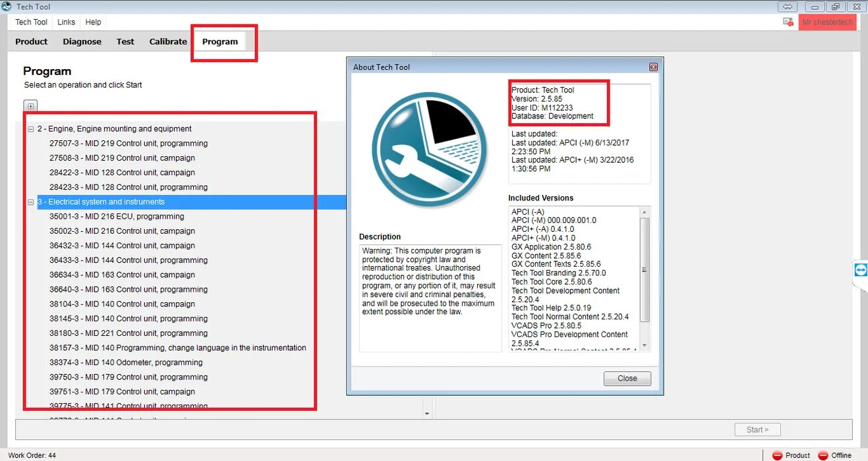Close About Tech Tool dialog with X icon
868x461 pixels.
(x=653, y=67)
